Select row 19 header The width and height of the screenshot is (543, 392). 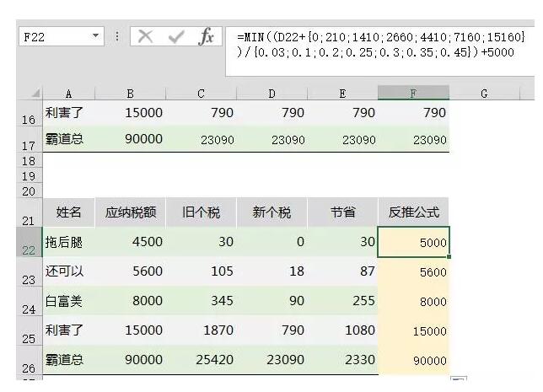pyautogui.click(x=29, y=176)
